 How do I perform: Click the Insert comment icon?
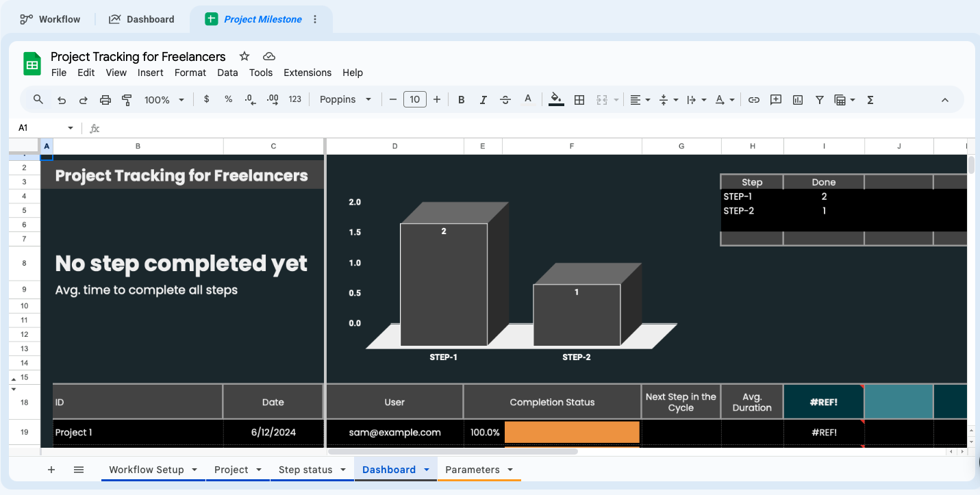click(x=776, y=100)
